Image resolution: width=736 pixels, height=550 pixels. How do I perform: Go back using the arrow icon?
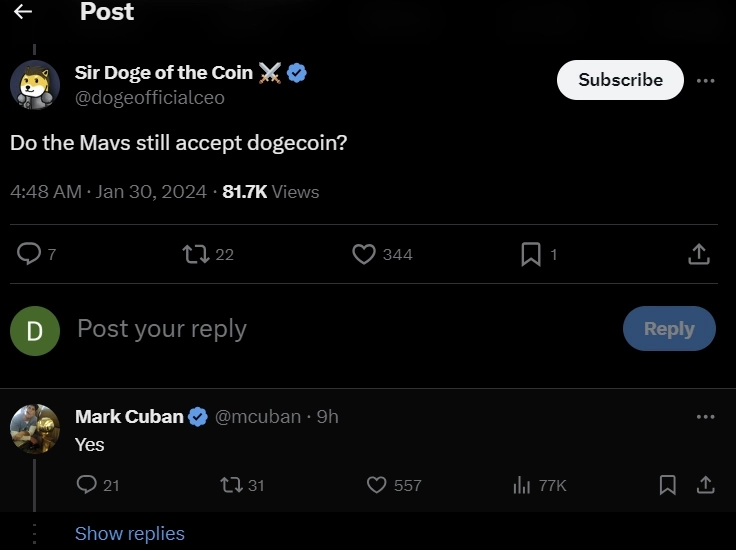pos(23,12)
